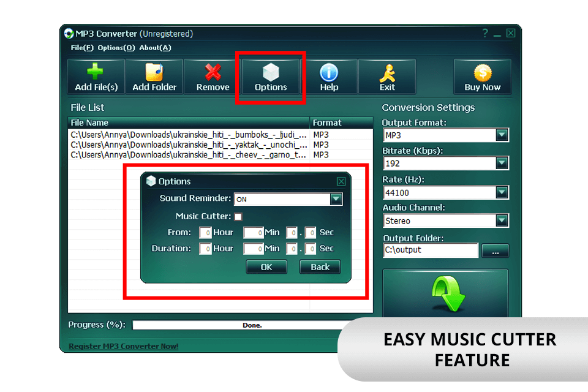The height and width of the screenshot is (392, 588).
Task: Select the cheev_-_garno file row
Action: click(x=220, y=155)
